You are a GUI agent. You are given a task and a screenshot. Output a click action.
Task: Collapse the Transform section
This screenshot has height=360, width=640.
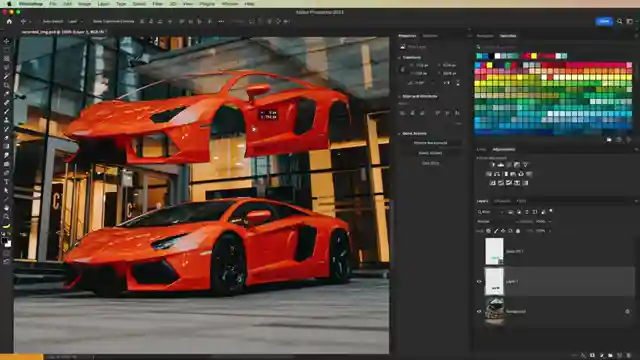tap(399, 58)
